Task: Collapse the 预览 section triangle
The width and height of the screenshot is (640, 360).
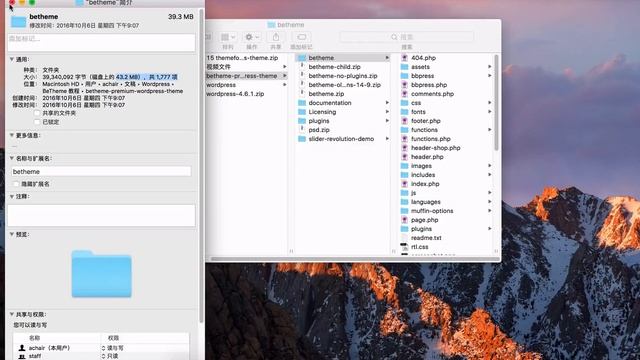Action: point(12,234)
